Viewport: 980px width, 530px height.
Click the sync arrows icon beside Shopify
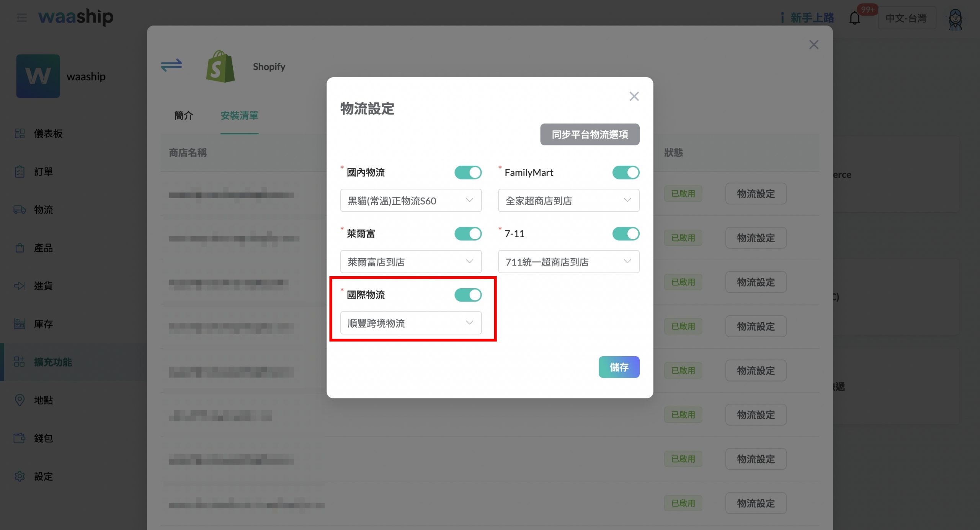[x=171, y=65]
